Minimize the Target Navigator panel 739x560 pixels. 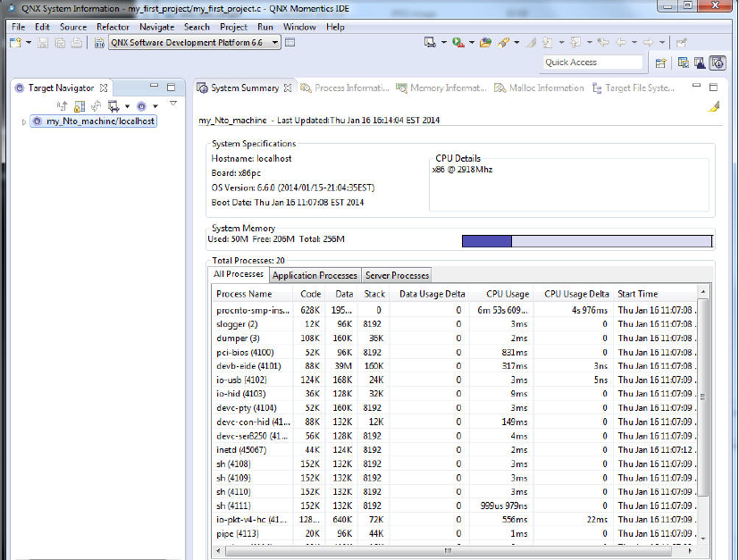(154, 87)
